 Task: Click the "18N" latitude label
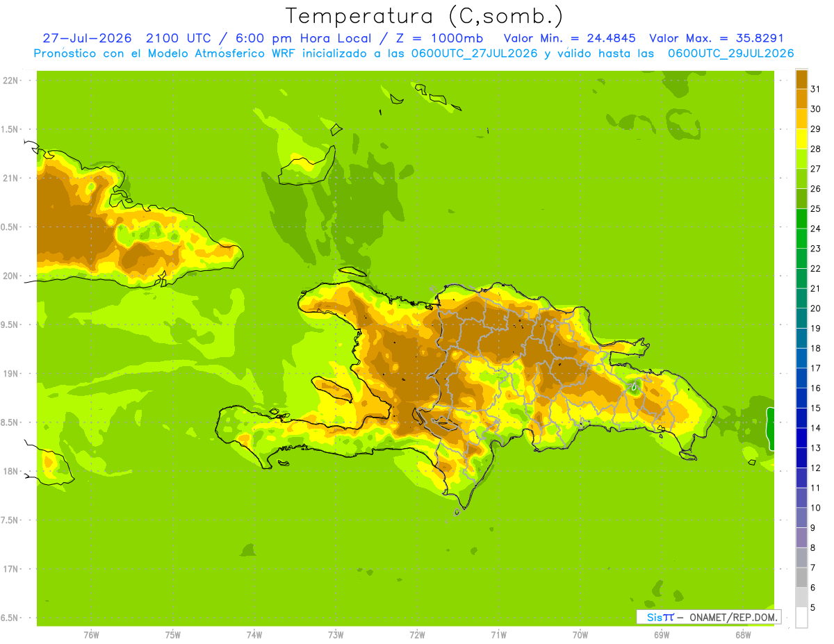[x=10, y=471]
